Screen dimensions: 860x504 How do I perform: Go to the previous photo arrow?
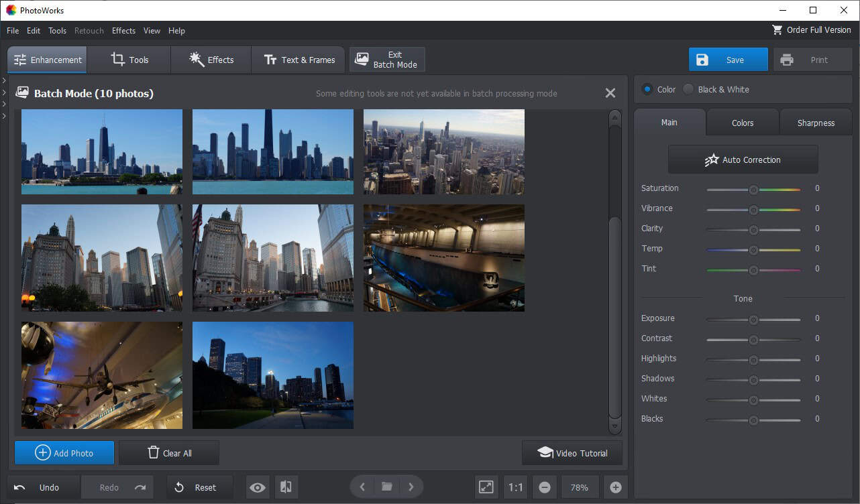point(362,487)
